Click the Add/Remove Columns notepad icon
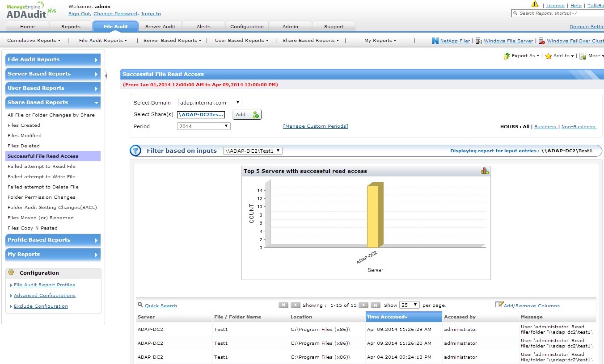Image resolution: width=604 pixels, height=364 pixels. 499,305
